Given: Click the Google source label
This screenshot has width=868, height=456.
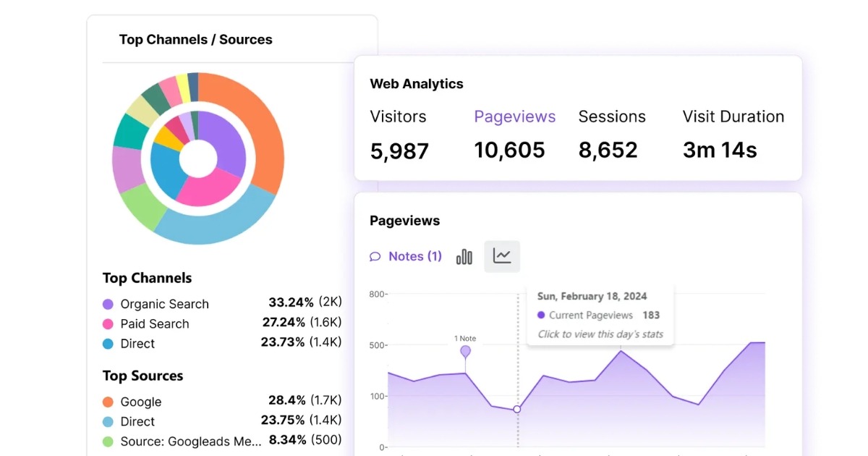Looking at the screenshot, I should coord(141,402).
